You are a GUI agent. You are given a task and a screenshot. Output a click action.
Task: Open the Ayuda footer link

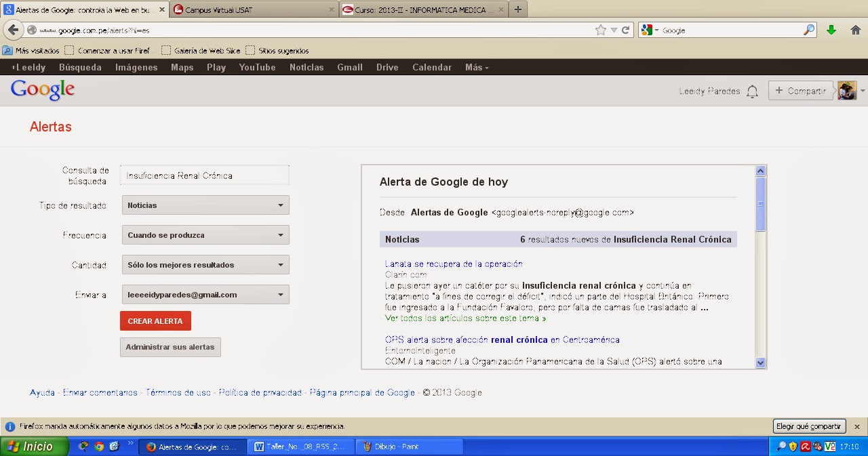tap(42, 393)
